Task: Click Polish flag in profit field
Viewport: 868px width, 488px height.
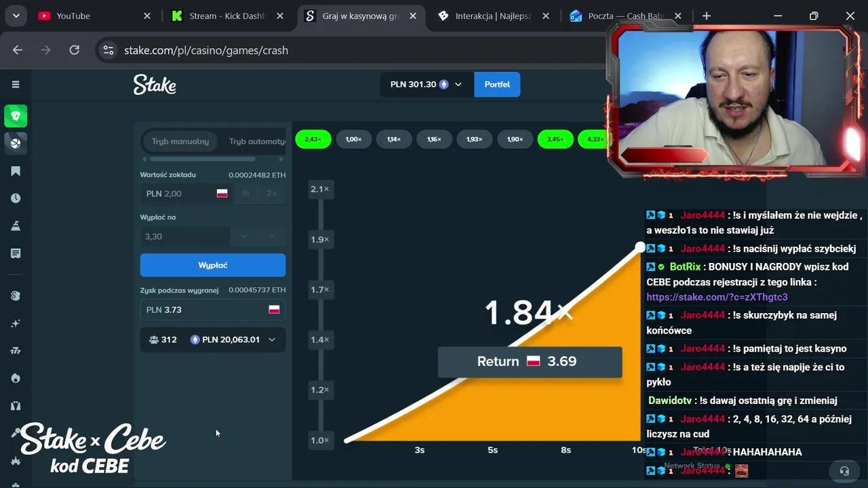Action: tap(274, 310)
